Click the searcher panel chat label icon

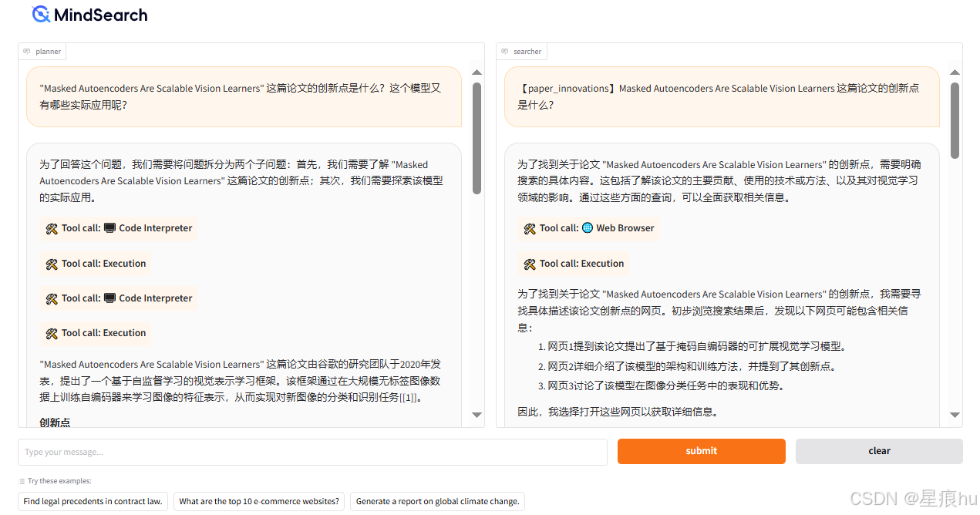505,52
